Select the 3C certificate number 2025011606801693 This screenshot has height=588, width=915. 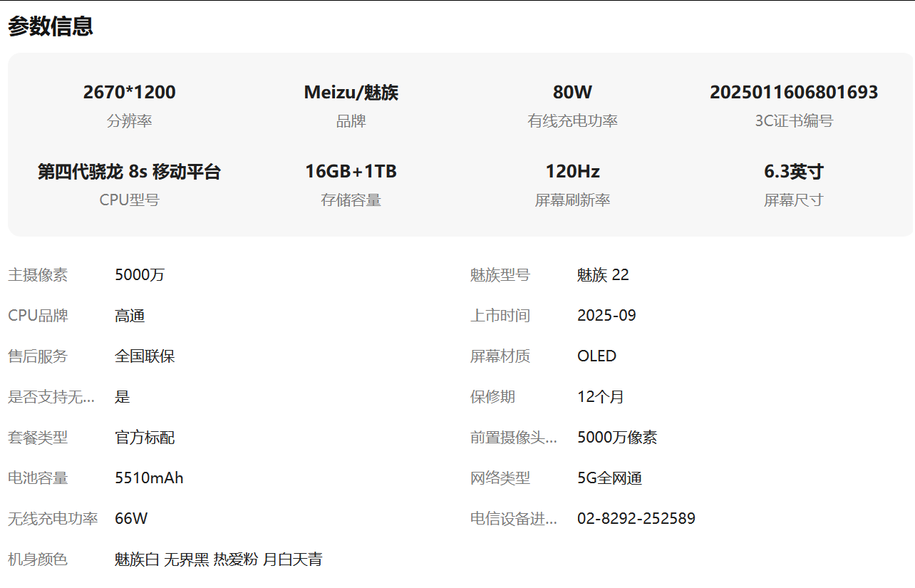coord(794,93)
